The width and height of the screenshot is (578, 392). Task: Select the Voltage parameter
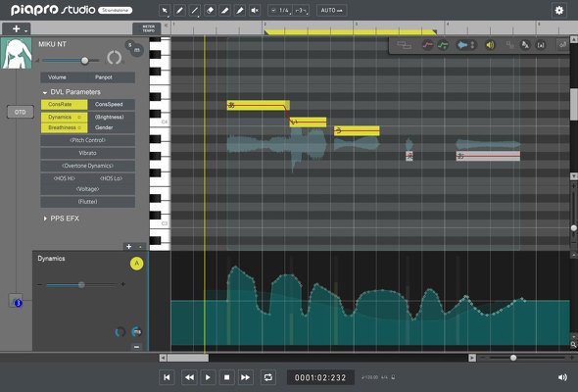(88, 189)
